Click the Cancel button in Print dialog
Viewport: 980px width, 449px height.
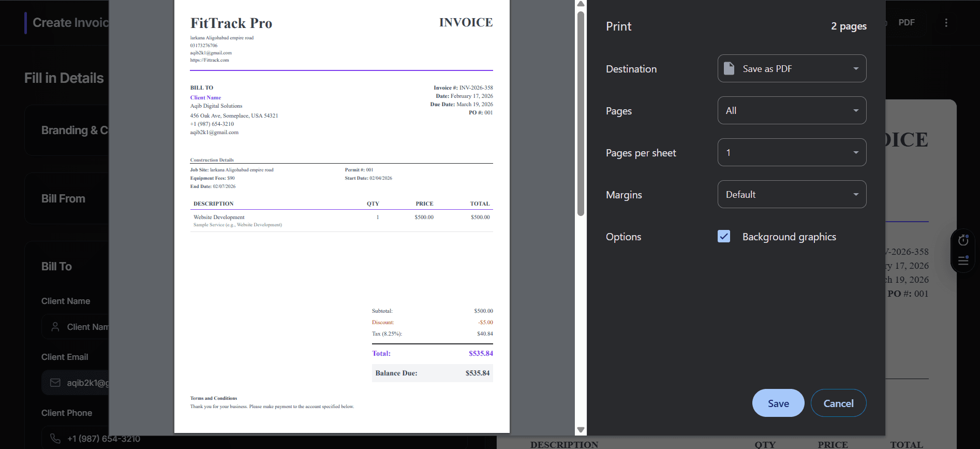(x=838, y=403)
